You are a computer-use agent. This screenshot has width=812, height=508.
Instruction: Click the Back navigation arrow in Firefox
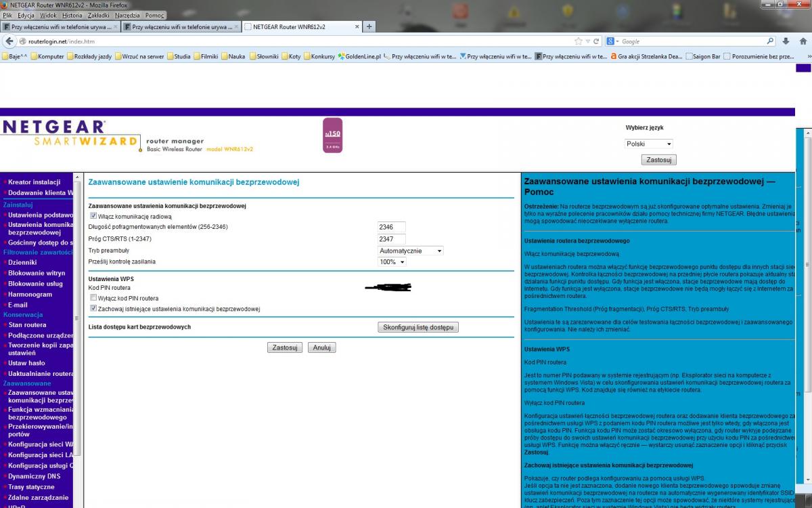click(x=11, y=41)
